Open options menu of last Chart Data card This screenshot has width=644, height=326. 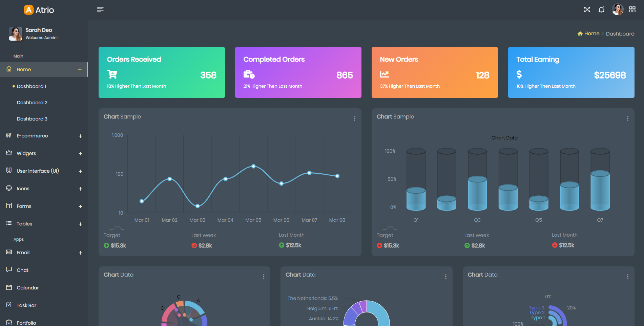click(x=628, y=277)
